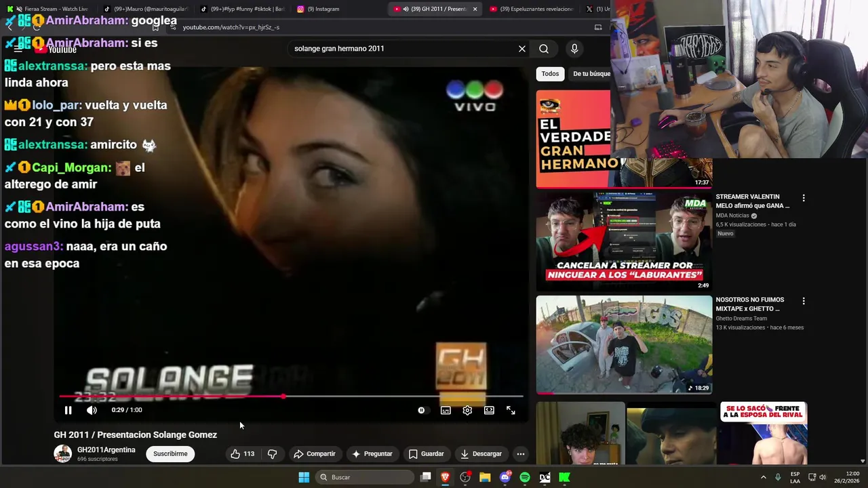Open Task View on the taskbar

point(425,477)
